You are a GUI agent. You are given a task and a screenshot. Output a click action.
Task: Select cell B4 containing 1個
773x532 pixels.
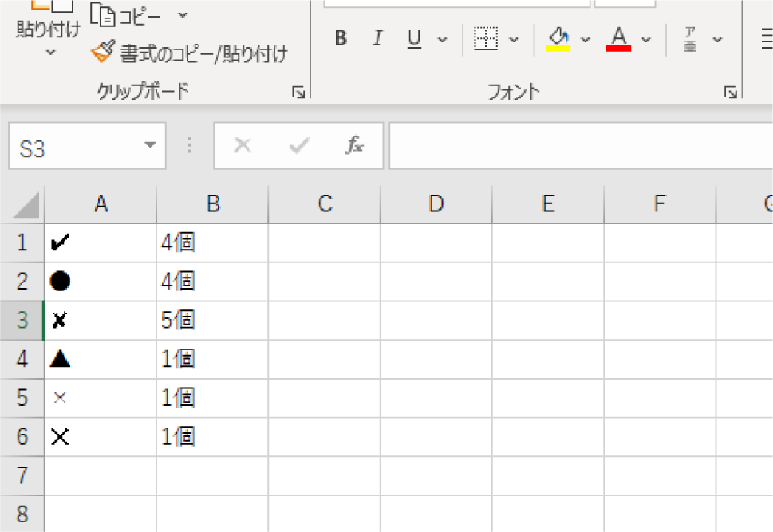(x=212, y=360)
